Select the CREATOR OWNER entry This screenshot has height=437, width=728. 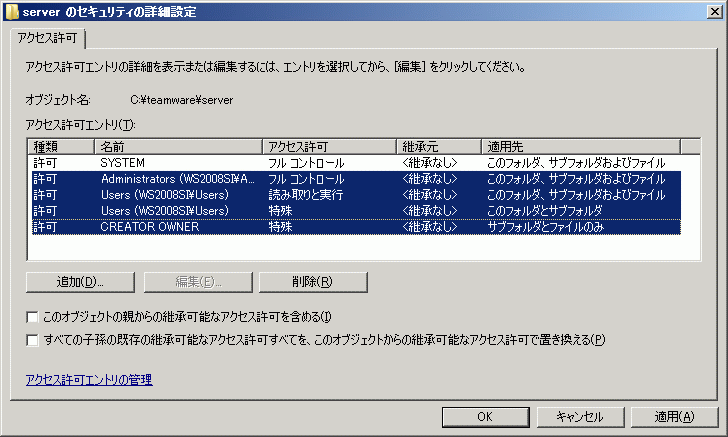356,227
